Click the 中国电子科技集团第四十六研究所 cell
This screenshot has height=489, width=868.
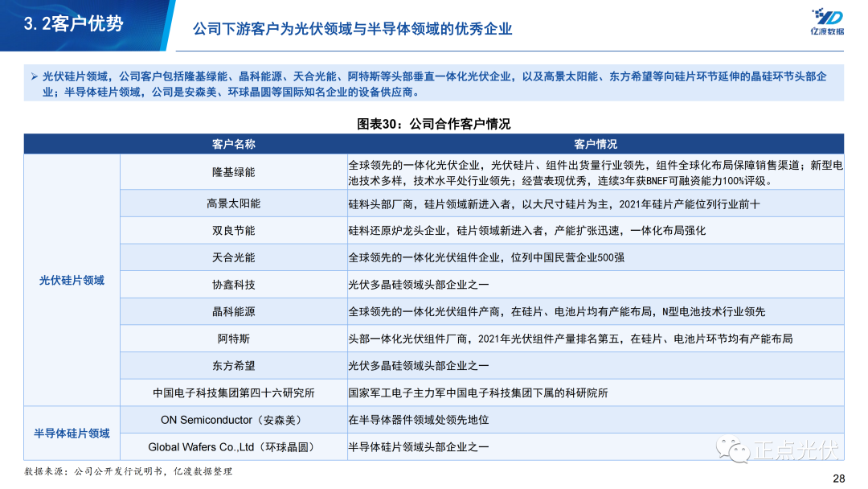tap(234, 392)
